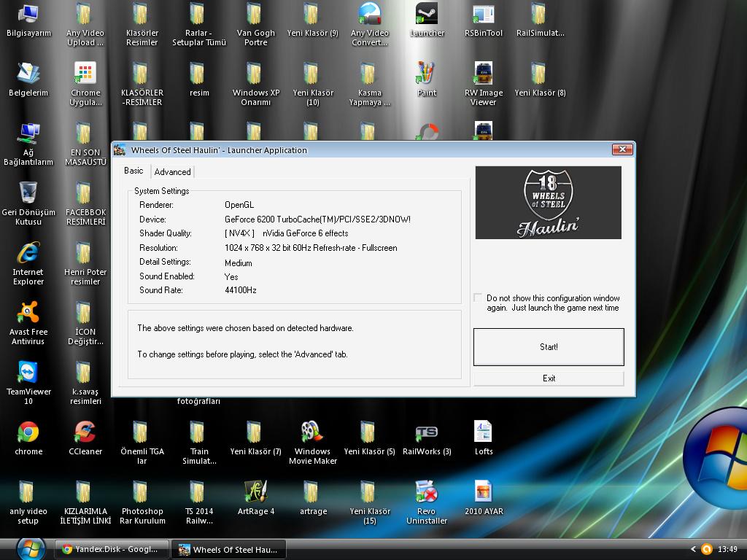Open the Belgelerim desktop icon
Image resolution: width=747 pixels, height=560 pixels.
coord(28,79)
